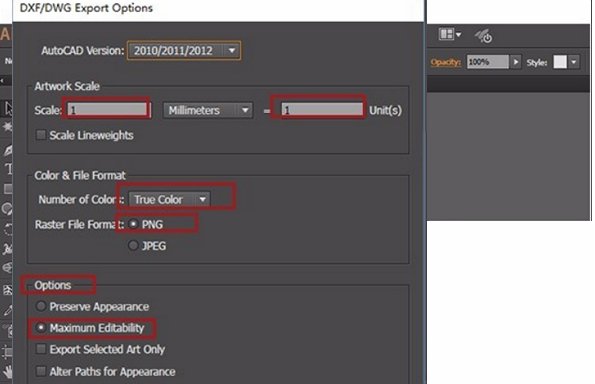Select the Type tool
Viewport: 595px width, 384px height.
coord(8,169)
